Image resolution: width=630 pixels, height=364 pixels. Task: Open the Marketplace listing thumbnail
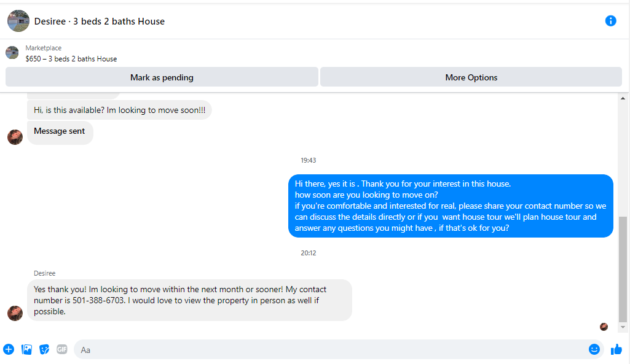point(12,53)
